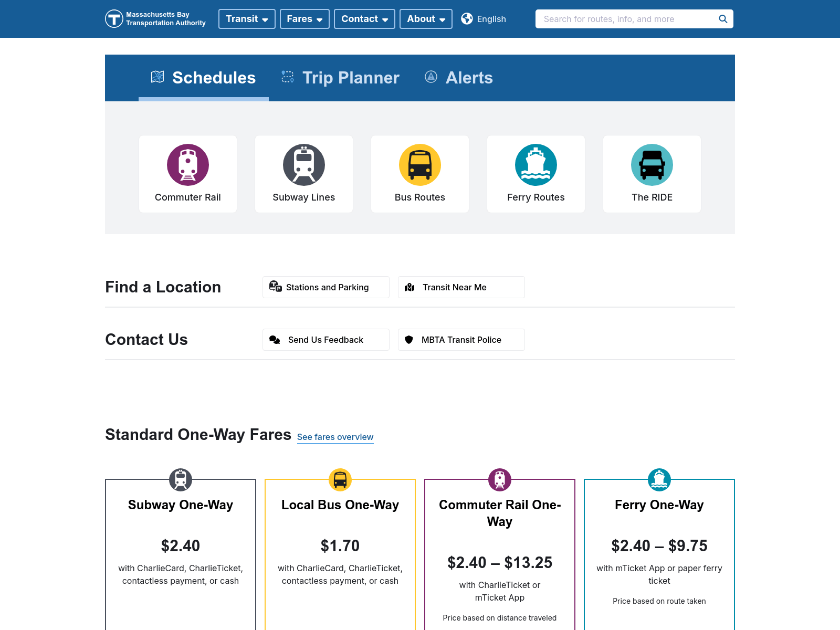Click the Send Us Feedback chat icon
The width and height of the screenshot is (840, 630).
pos(275,340)
